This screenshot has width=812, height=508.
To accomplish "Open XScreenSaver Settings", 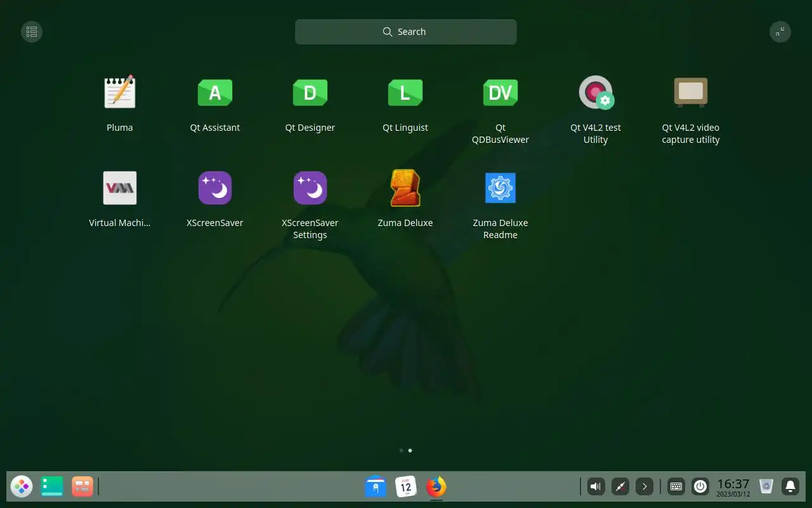I will pos(310,188).
